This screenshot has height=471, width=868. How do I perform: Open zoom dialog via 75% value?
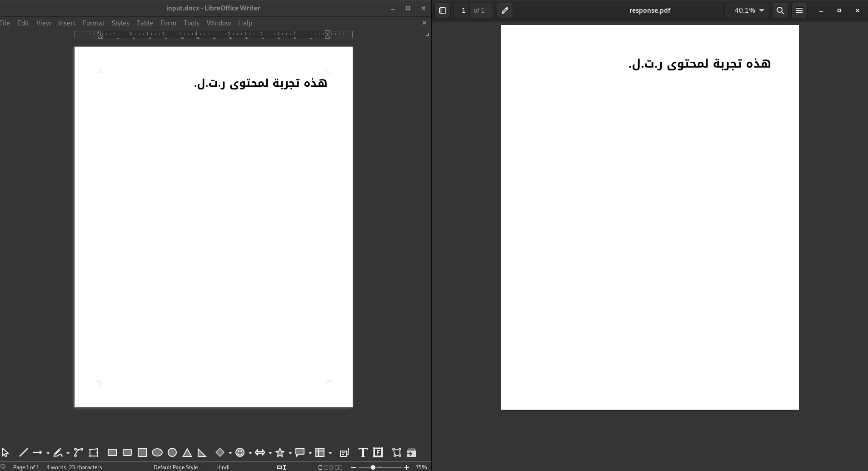click(x=421, y=467)
